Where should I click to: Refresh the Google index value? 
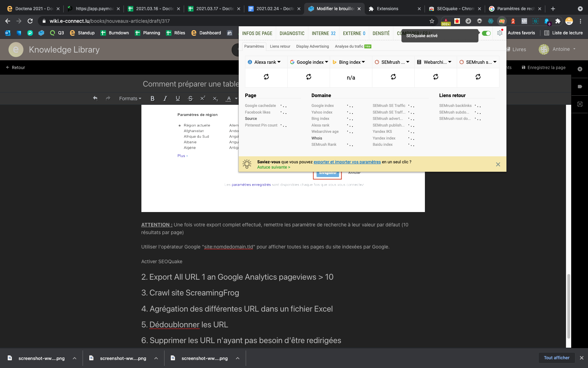(x=309, y=77)
